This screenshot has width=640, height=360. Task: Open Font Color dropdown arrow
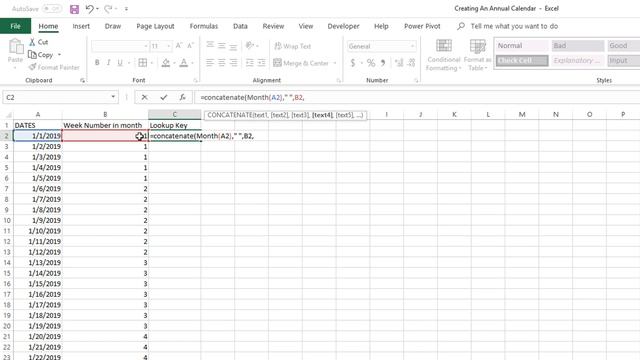coord(192,63)
